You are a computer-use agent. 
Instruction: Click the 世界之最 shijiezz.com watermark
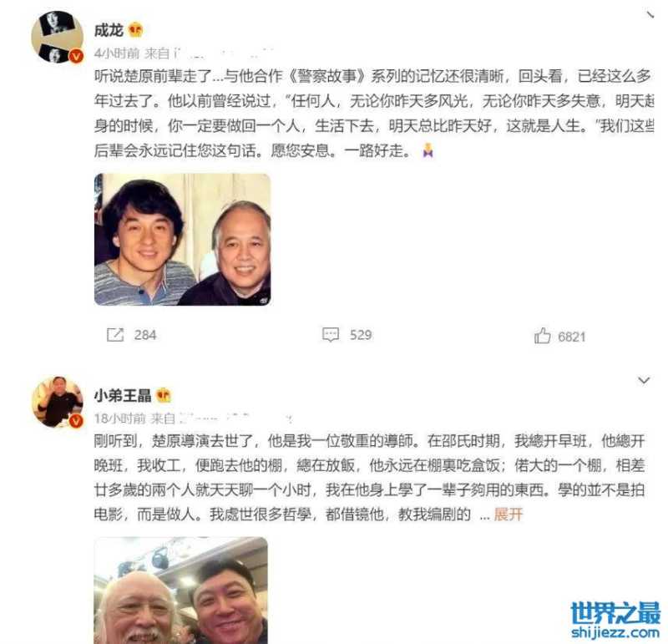(615, 620)
